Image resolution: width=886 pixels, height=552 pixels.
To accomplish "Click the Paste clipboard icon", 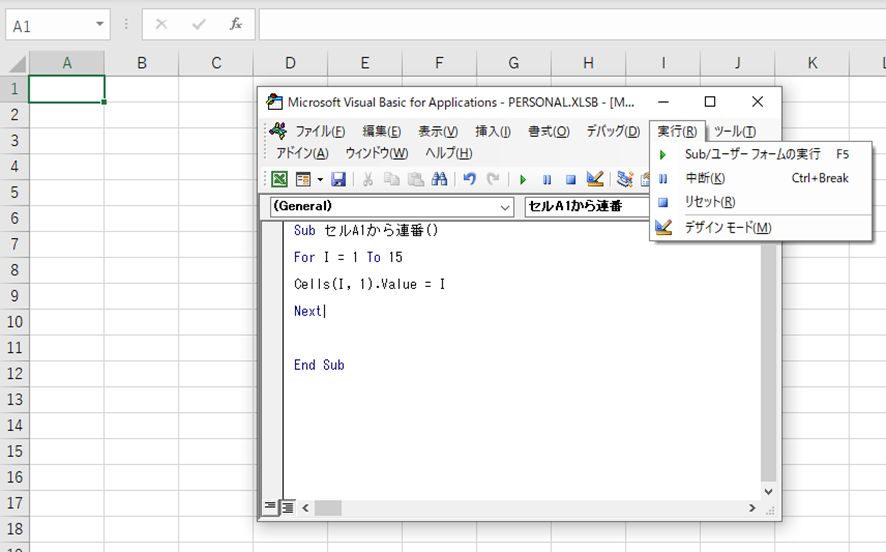I will 416,179.
